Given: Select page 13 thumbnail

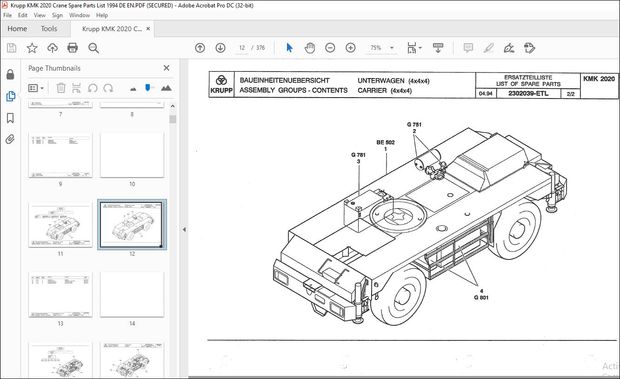Looking at the screenshot, I should pyautogui.click(x=60, y=294).
